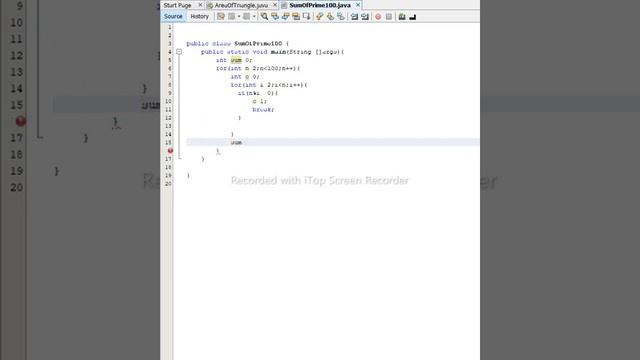The width and height of the screenshot is (640, 360).
Task: Close the SumOfPrime100.java tab
Action: (x=358, y=5)
